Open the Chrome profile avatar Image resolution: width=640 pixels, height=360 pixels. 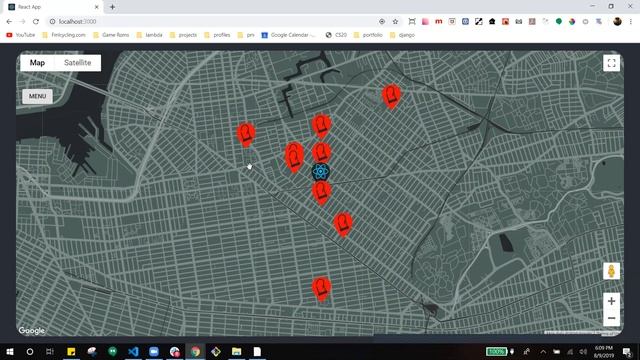point(617,22)
